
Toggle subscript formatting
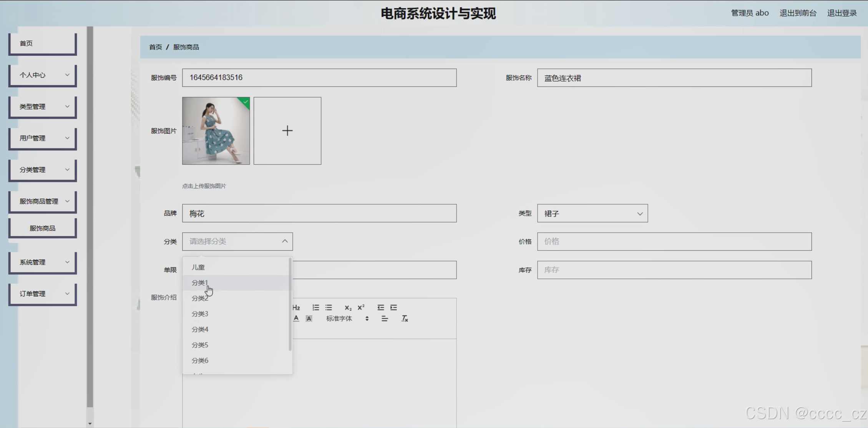pyautogui.click(x=348, y=308)
